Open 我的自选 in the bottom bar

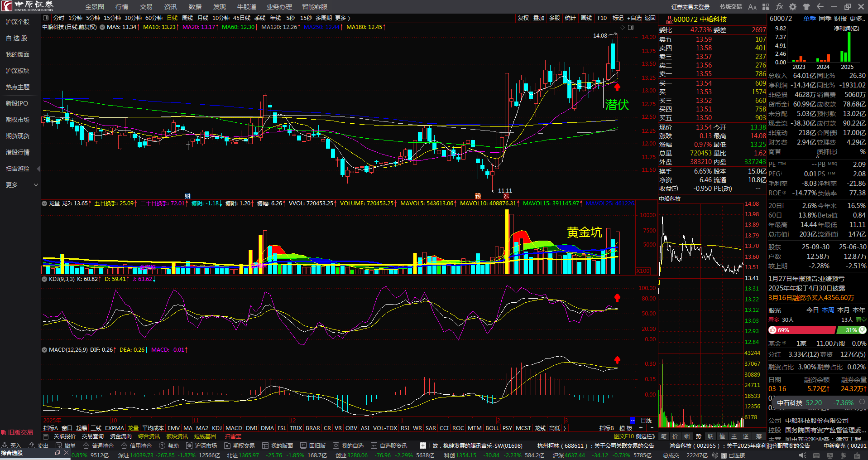348,446
